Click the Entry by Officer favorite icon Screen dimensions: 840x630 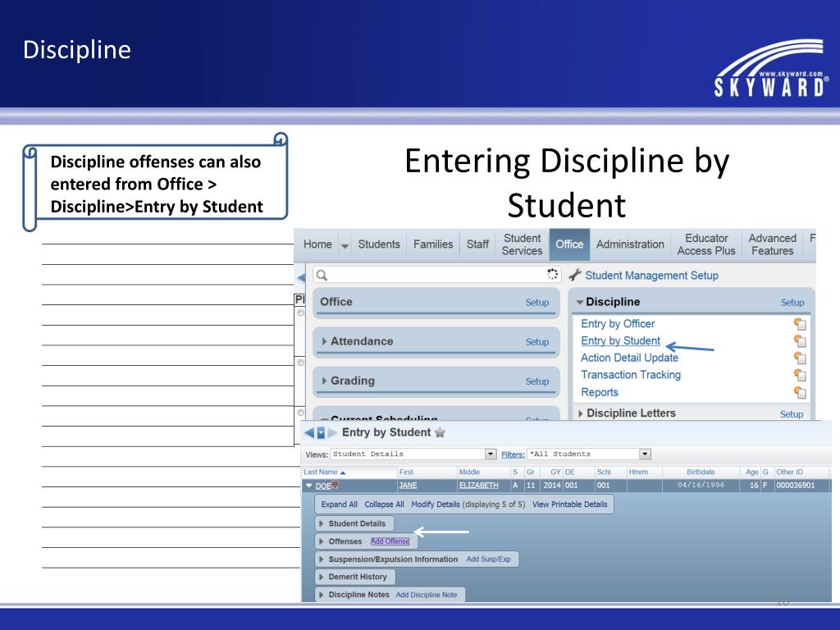pos(801,324)
